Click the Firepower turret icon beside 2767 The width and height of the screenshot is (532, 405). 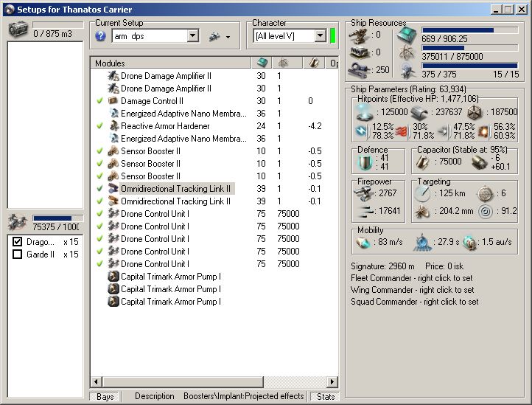point(364,194)
